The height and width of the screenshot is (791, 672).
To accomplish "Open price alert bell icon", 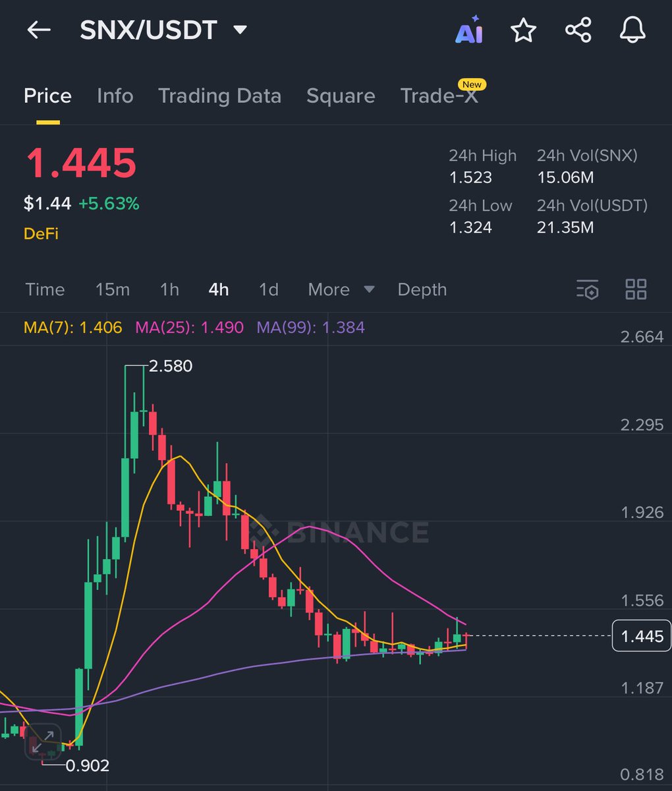I will 632,30.
